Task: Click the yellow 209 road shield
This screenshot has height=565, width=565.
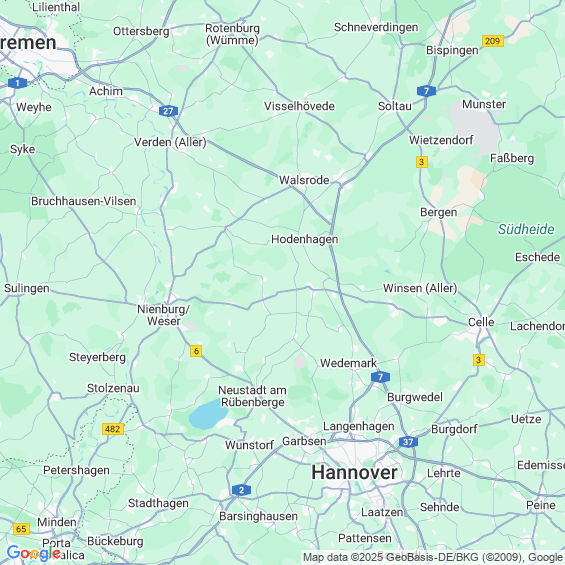Action: (493, 41)
